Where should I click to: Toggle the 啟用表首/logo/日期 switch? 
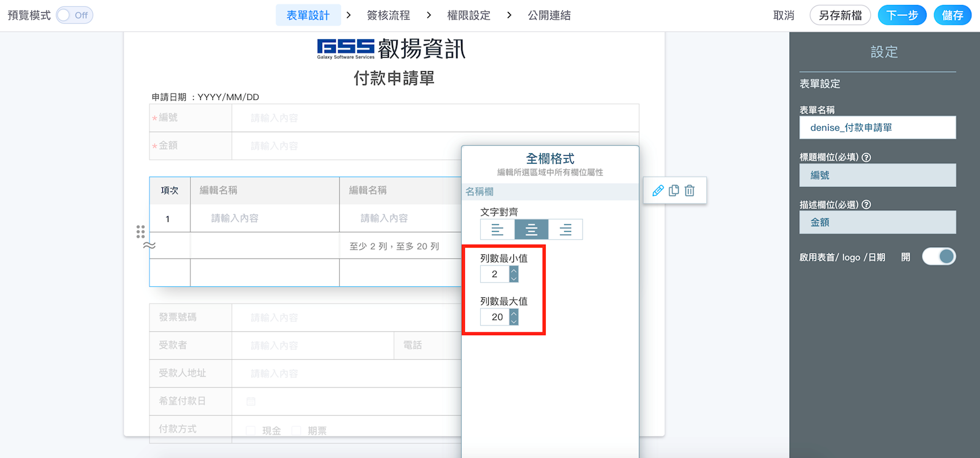click(938, 256)
